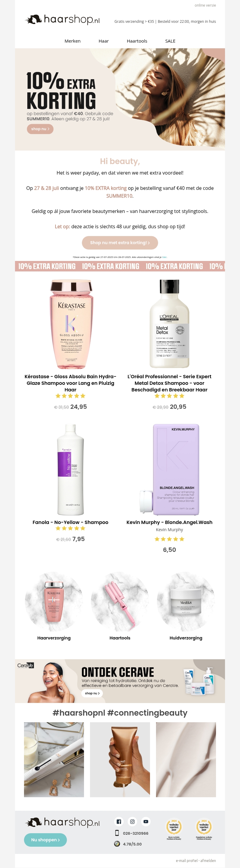Click the 'afmelden' unsubscribe link
240x868 pixels.
pyautogui.click(x=208, y=861)
